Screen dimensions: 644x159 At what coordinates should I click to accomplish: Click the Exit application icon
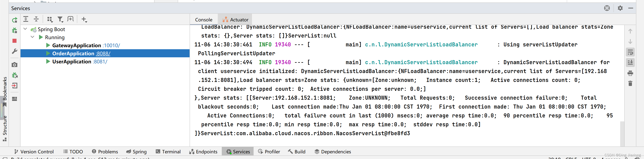[x=14, y=86]
